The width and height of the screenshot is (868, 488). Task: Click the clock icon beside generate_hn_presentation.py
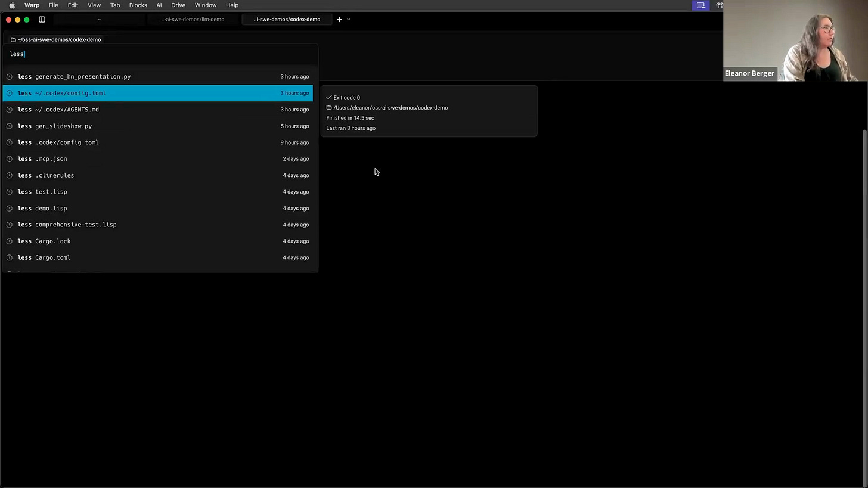click(10, 76)
